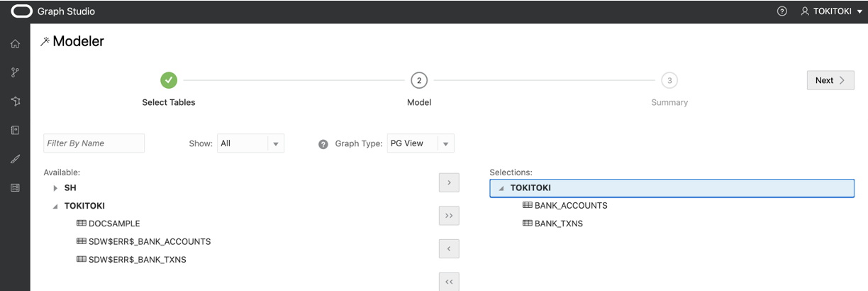The height and width of the screenshot is (291, 868).
Task: Open the help question mark icon
Action: pyautogui.click(x=782, y=11)
